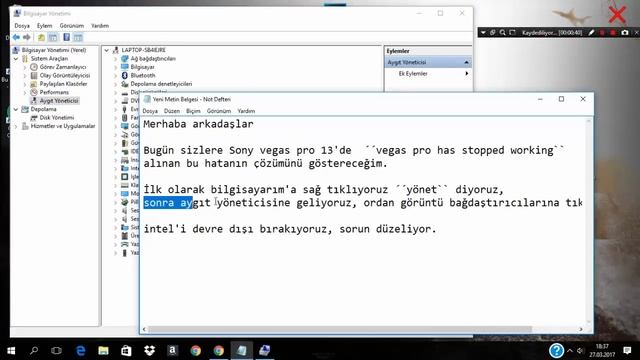Click the Notepad scroll left arrow
The image size is (640, 360).
(144, 329)
